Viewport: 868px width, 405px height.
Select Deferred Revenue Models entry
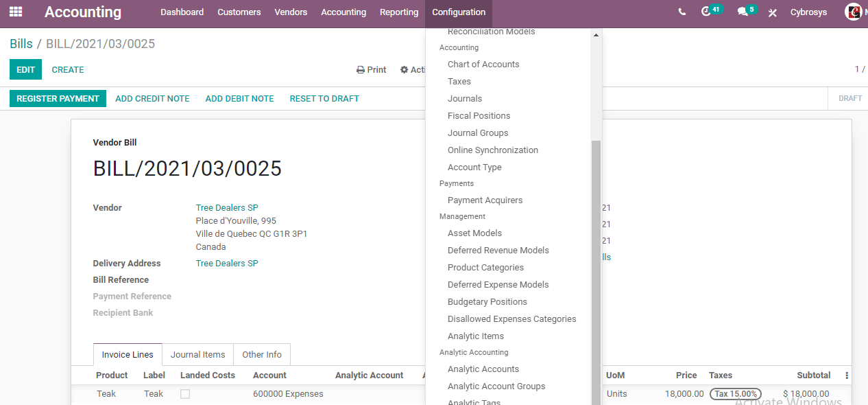498,251
